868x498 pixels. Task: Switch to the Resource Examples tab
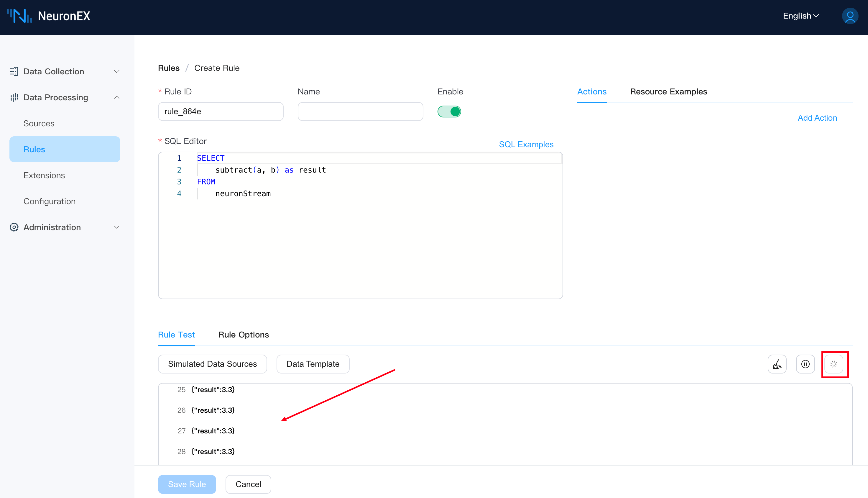coord(668,92)
